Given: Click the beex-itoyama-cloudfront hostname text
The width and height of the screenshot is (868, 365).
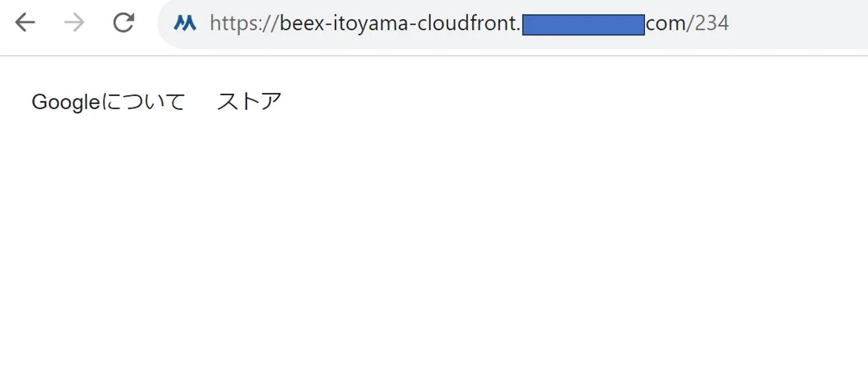Looking at the screenshot, I should (x=398, y=23).
